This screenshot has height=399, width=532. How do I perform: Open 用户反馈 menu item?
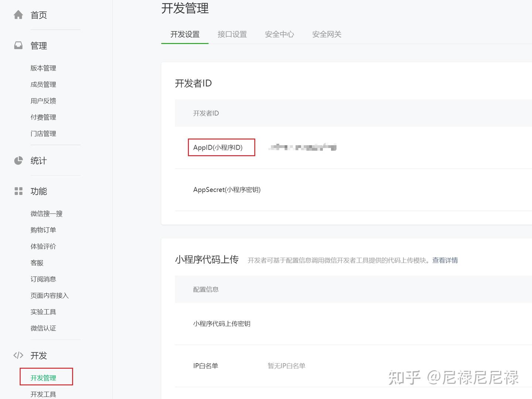click(x=43, y=101)
